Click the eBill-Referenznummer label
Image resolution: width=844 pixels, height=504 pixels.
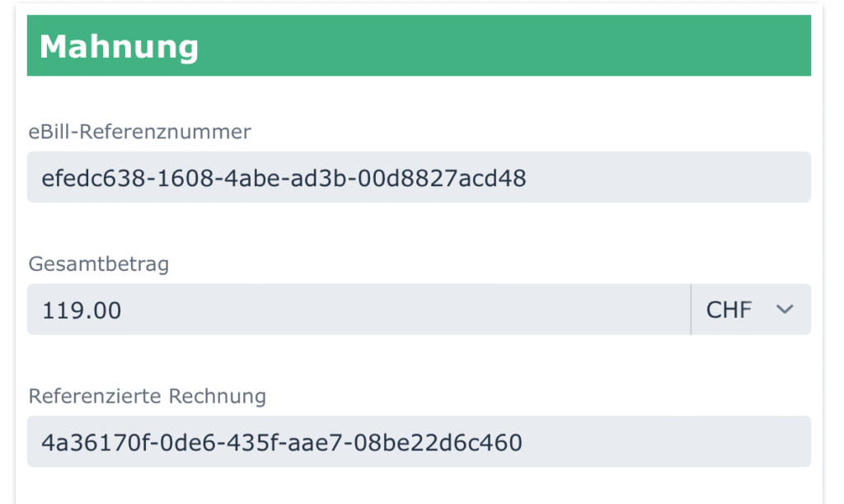(139, 130)
